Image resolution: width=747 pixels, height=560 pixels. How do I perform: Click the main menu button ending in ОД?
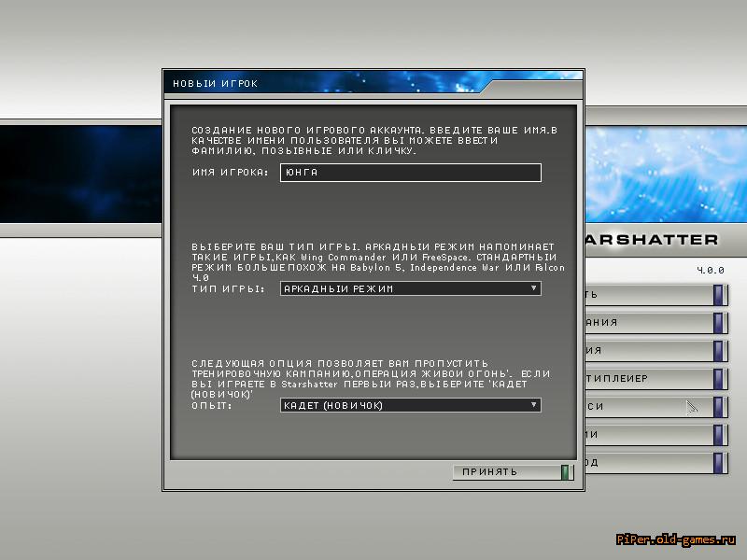click(x=656, y=463)
